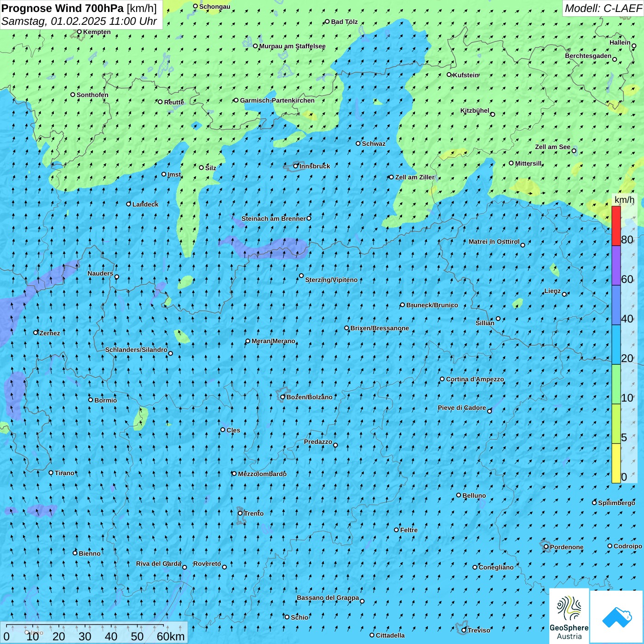Pick the Kufstein location marker
The width and height of the screenshot is (644, 644).
coord(449,75)
